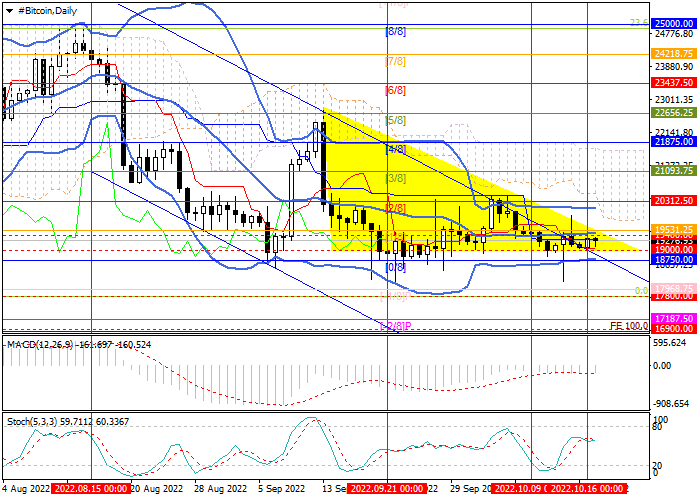The height and width of the screenshot is (500, 700).
Task: Click the [0/8] Murrey level label
Action: [396, 267]
